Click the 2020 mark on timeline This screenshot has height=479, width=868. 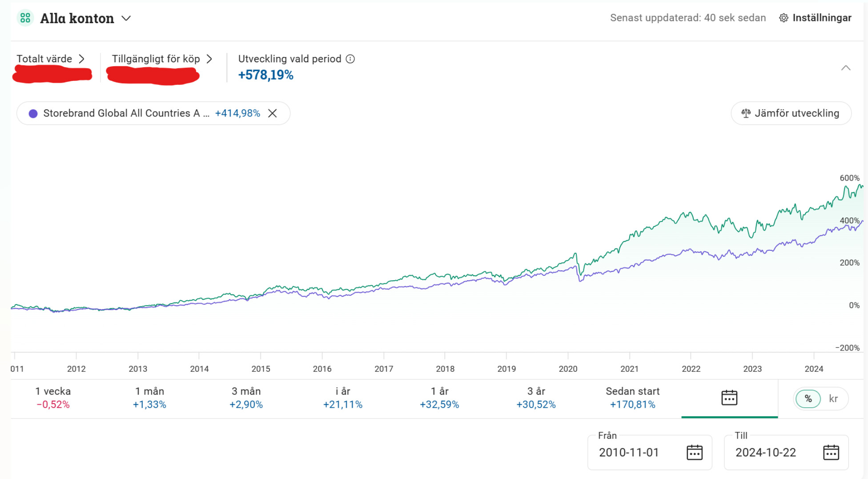coord(568,369)
